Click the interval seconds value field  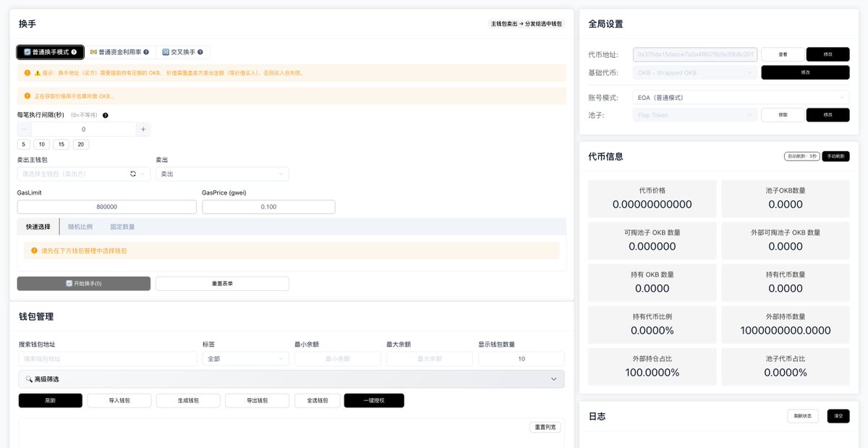click(83, 129)
